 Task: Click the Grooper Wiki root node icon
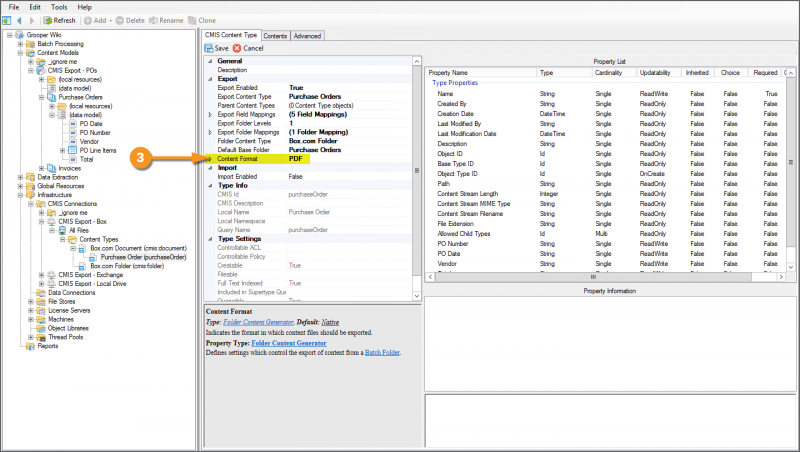(19, 35)
